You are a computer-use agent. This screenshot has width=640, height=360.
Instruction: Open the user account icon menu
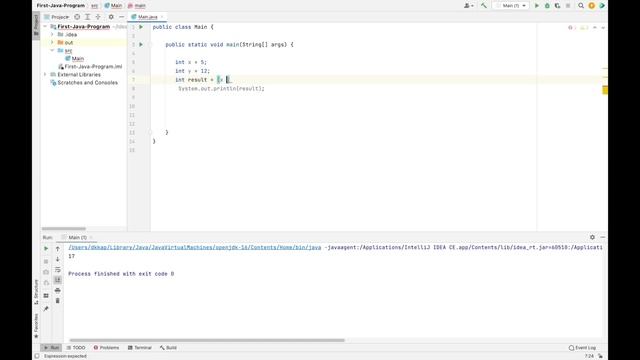[x=468, y=6]
